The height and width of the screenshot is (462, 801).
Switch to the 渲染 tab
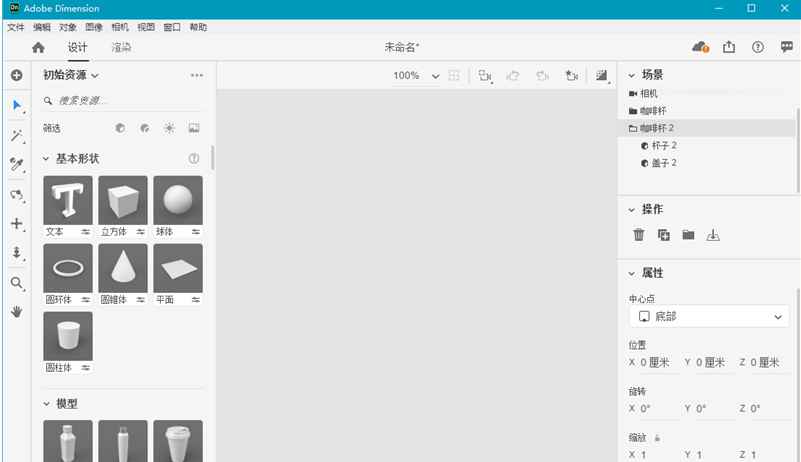(x=121, y=47)
